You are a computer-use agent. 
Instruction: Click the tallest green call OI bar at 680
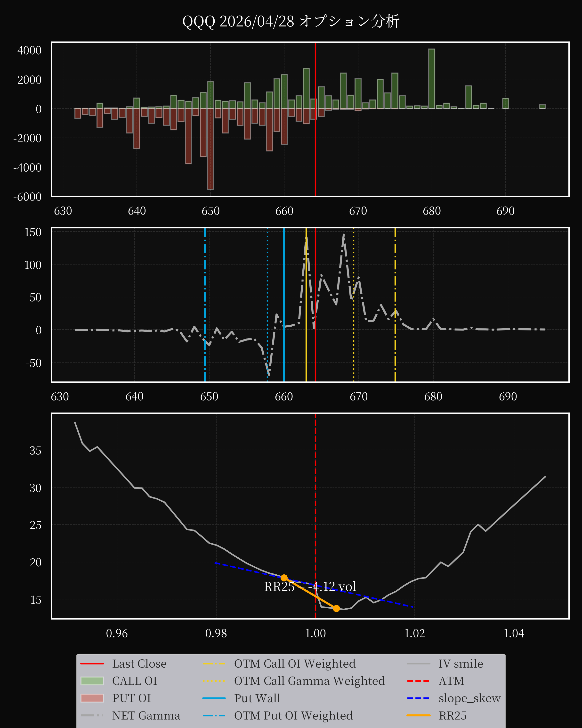[x=431, y=79]
